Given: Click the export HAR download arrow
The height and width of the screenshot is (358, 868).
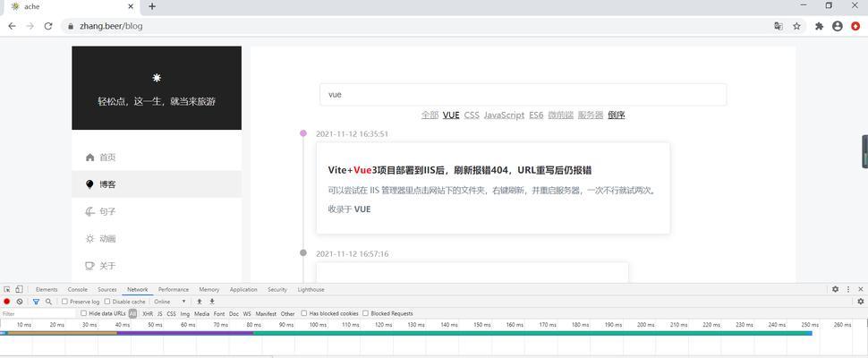Looking at the screenshot, I should pos(211,302).
